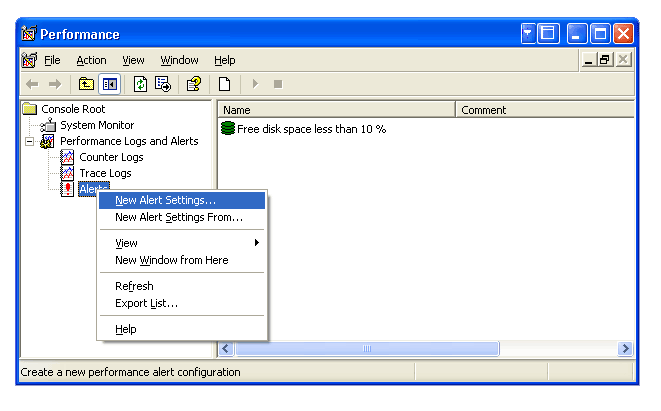Click the System Monitor tree icon

click(48, 125)
